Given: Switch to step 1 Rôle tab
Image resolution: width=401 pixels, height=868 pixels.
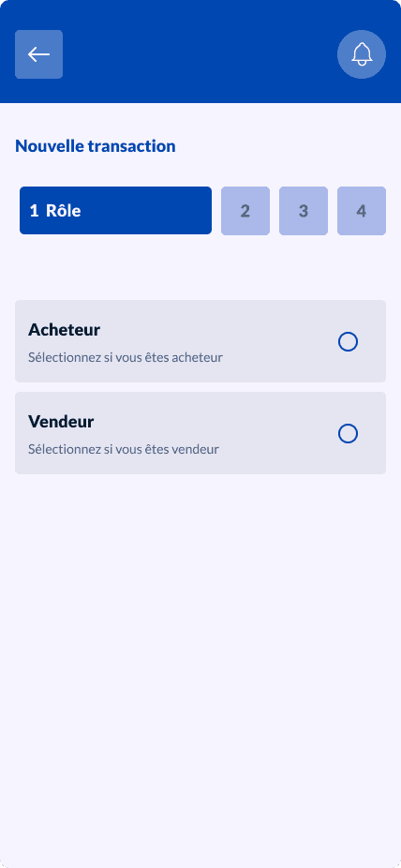Looking at the screenshot, I should [x=115, y=210].
